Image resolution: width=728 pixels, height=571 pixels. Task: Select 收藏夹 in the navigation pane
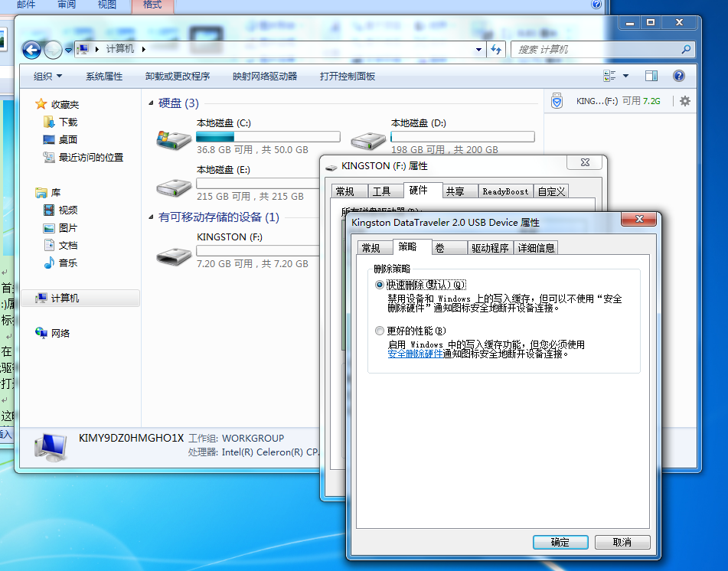tap(65, 104)
